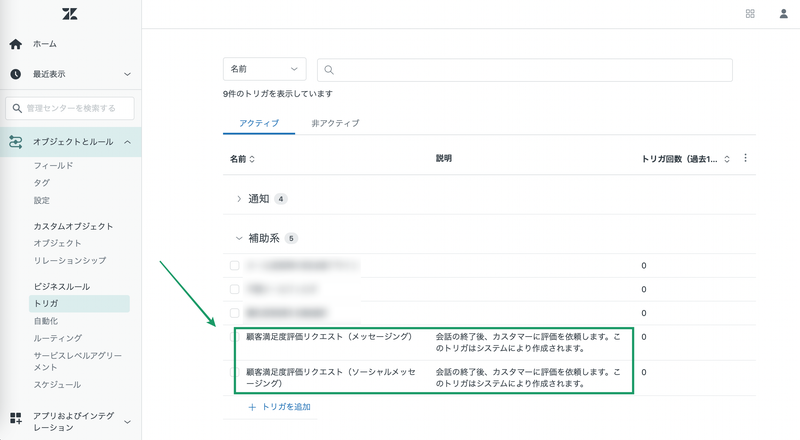Collapse the 補助系 trigger category
Screen dimensions: 800x440
239,238
